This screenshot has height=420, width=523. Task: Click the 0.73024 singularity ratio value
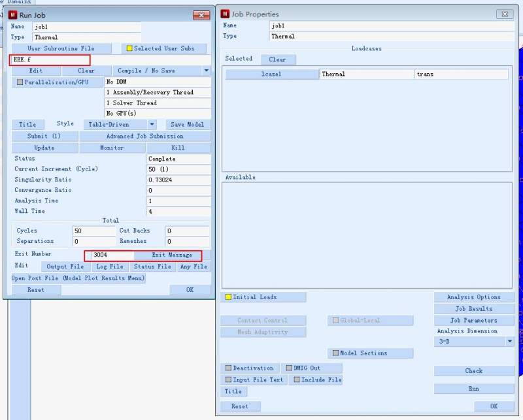coord(178,180)
